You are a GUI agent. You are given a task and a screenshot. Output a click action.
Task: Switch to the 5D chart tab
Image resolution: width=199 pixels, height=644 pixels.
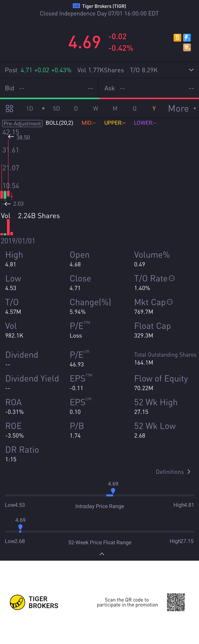56,109
